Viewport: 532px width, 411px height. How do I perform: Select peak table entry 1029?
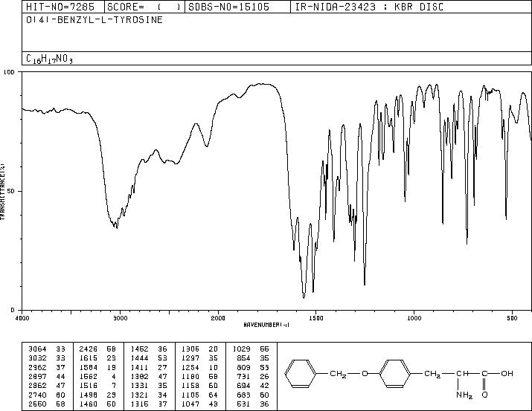241,349
